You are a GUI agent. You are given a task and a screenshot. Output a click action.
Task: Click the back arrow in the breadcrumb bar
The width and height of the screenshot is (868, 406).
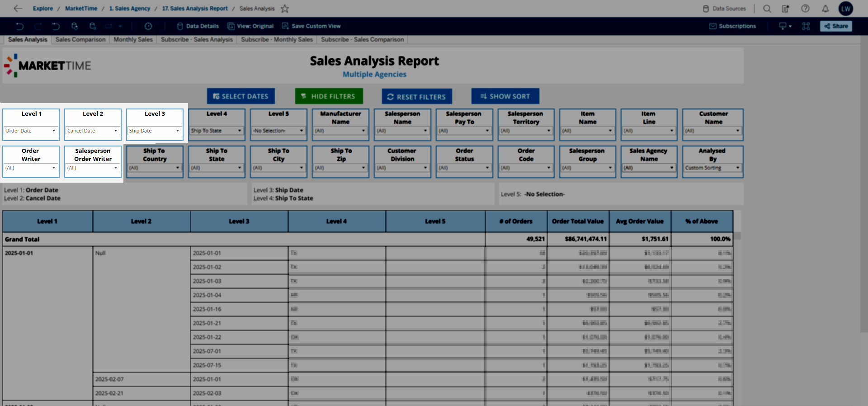pyautogui.click(x=18, y=8)
